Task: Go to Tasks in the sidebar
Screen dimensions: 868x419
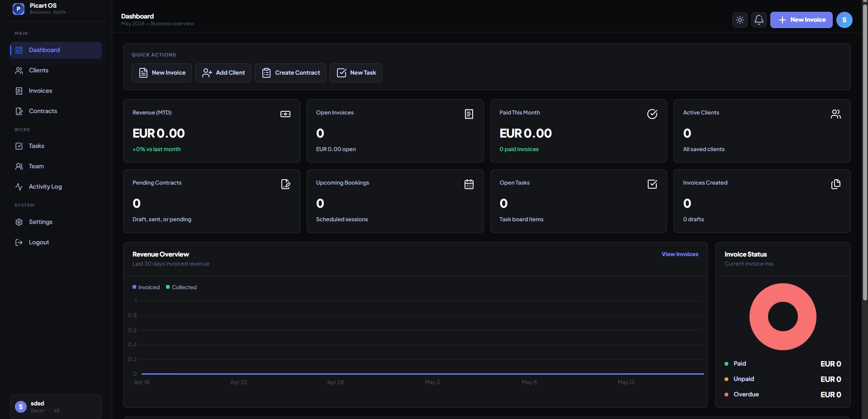Action: click(56, 146)
